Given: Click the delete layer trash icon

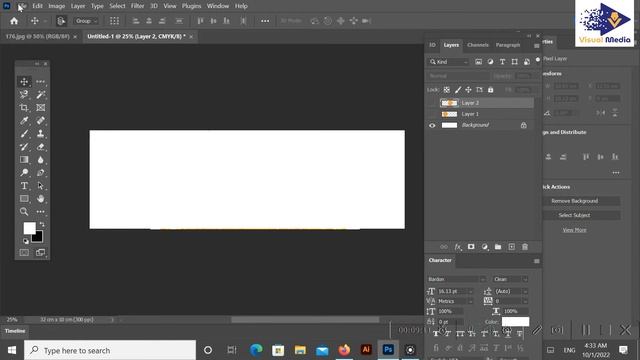Looking at the screenshot, I should pos(525,247).
